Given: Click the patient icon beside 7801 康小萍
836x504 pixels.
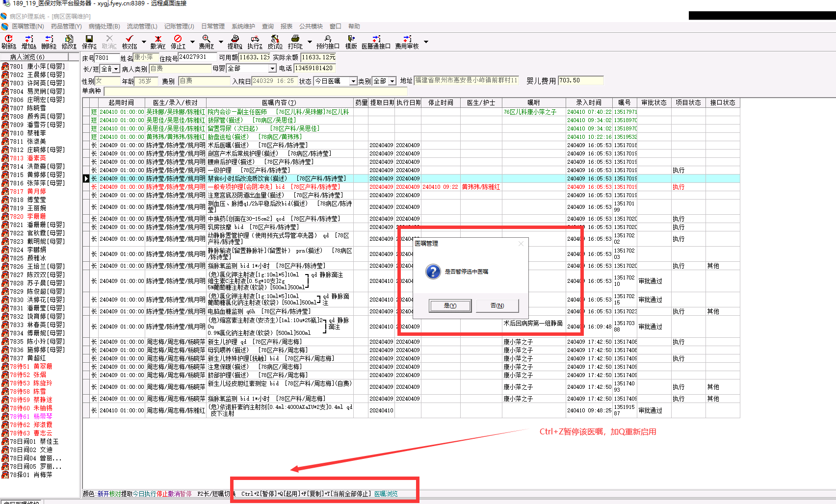Looking at the screenshot, I should 5,66.
